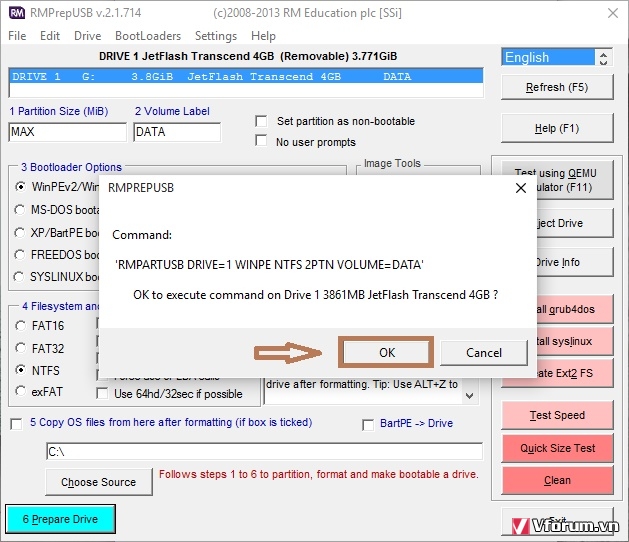Confirm the command with OK button
This screenshot has width=629, height=542.
click(x=387, y=353)
